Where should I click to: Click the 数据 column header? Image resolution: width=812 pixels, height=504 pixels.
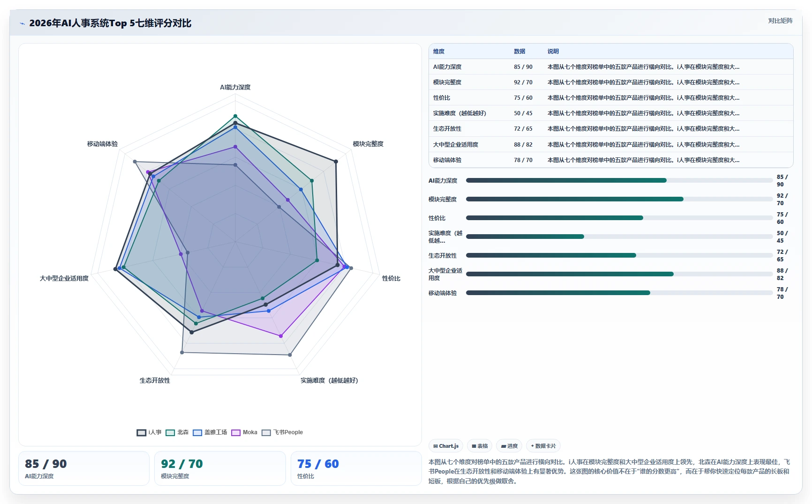[x=519, y=52]
